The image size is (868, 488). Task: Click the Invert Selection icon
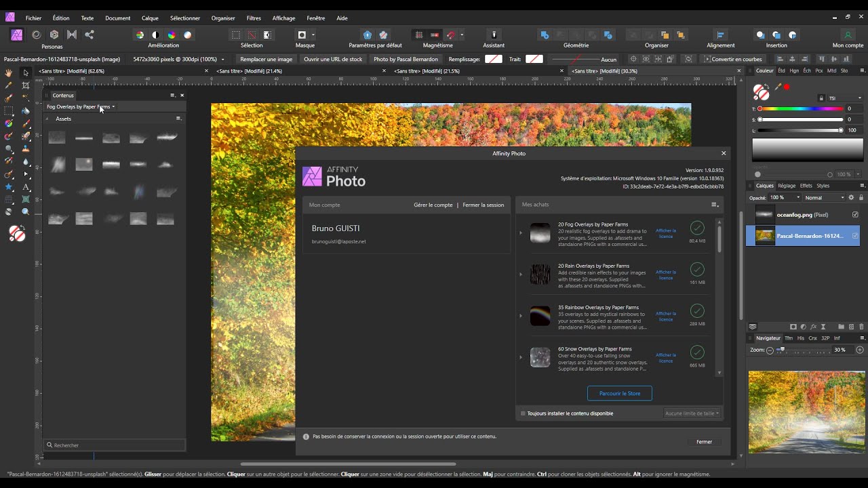tap(267, 35)
